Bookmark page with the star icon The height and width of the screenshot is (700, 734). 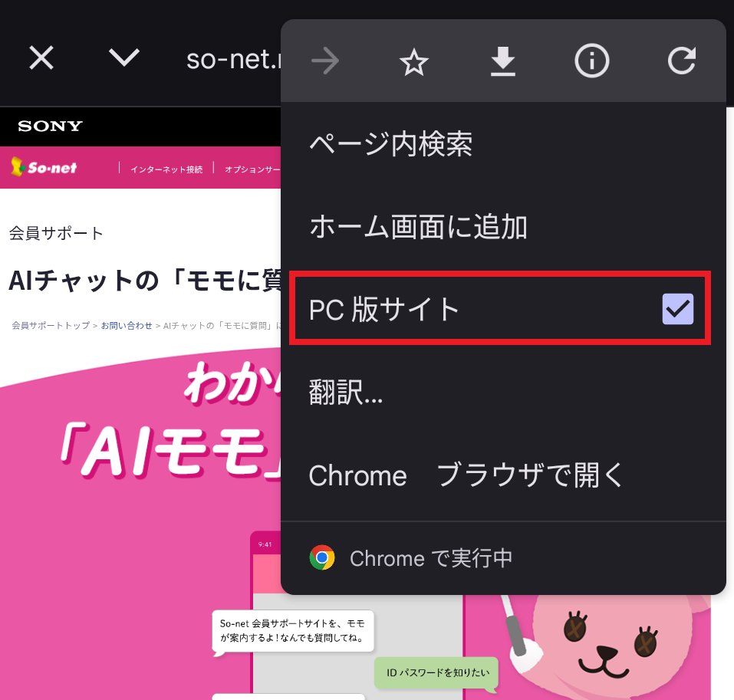(x=414, y=61)
